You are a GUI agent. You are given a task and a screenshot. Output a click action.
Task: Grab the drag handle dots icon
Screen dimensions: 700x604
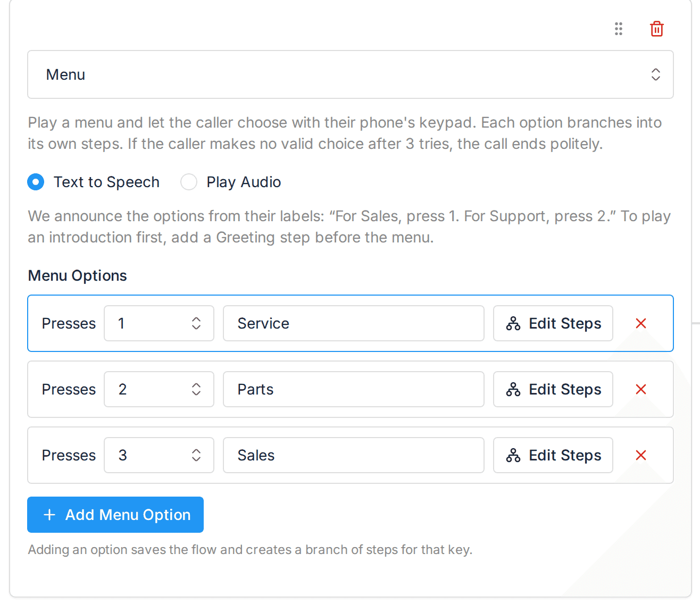(618, 29)
